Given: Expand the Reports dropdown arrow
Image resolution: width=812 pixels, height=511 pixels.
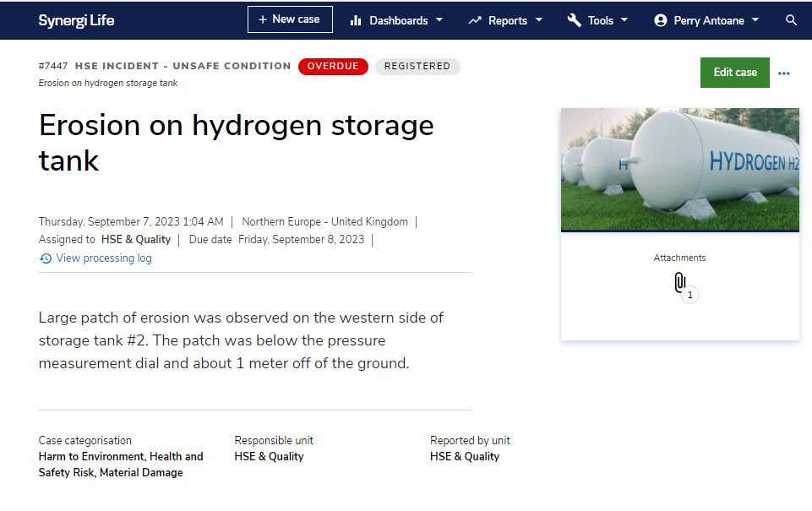Looking at the screenshot, I should [538, 19].
